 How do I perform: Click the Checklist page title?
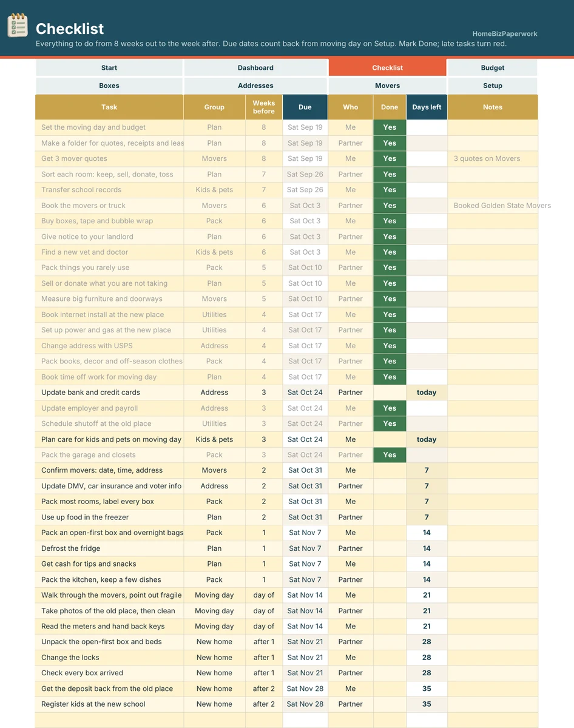70,29
